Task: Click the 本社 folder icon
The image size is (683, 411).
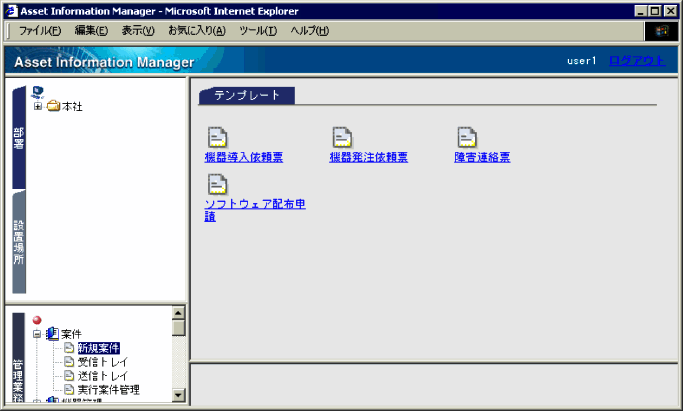Action: tap(53, 106)
